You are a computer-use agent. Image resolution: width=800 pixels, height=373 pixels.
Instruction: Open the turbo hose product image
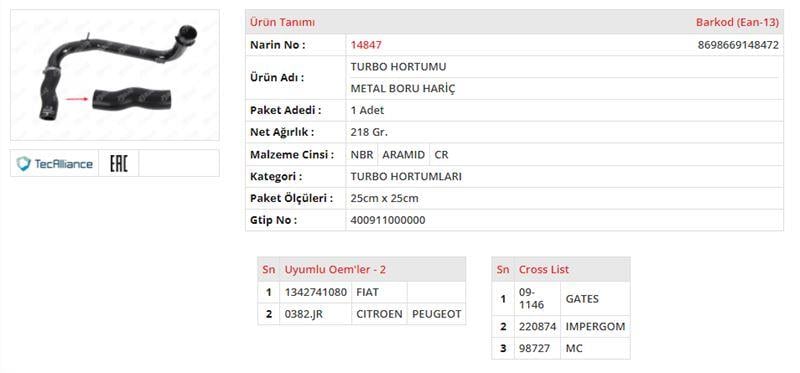tap(115, 75)
